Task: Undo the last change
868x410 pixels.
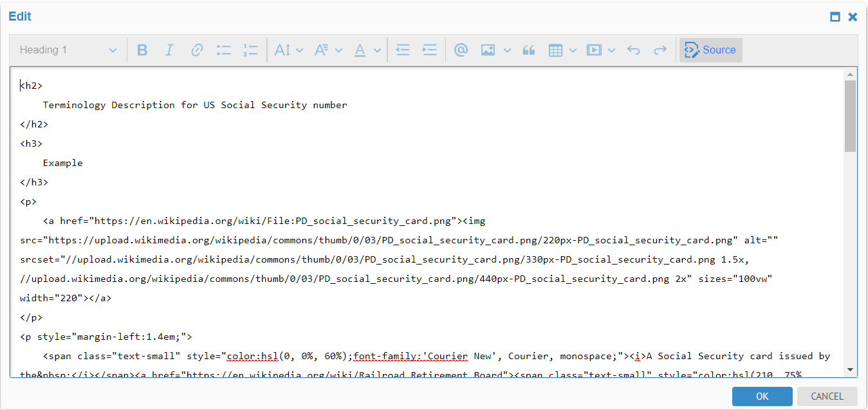Action: point(633,50)
